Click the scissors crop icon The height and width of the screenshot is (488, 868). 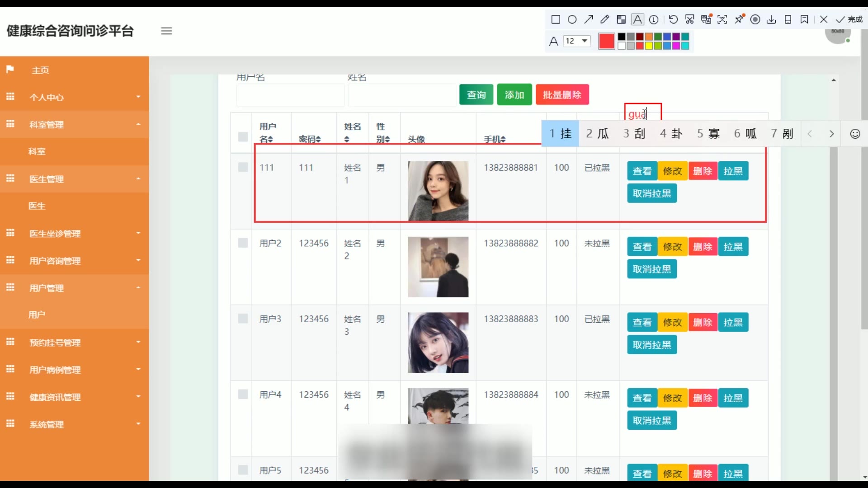689,19
